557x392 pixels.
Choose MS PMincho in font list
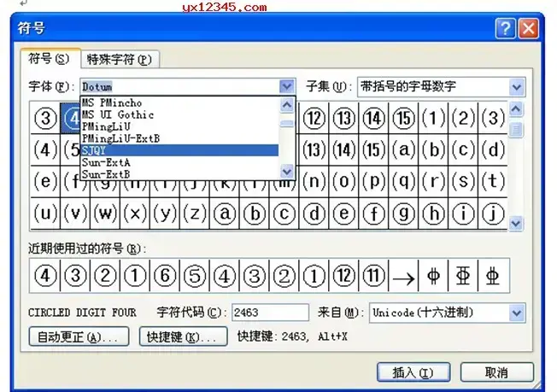(179, 102)
